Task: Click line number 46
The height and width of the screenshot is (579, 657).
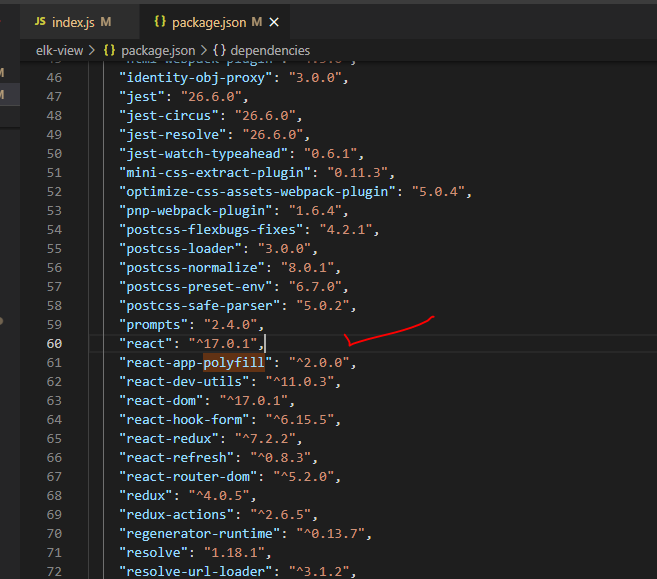Action: point(54,78)
